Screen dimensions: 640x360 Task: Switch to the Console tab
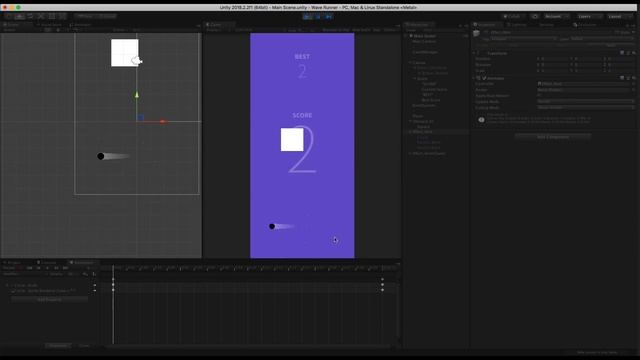[x=47, y=262]
